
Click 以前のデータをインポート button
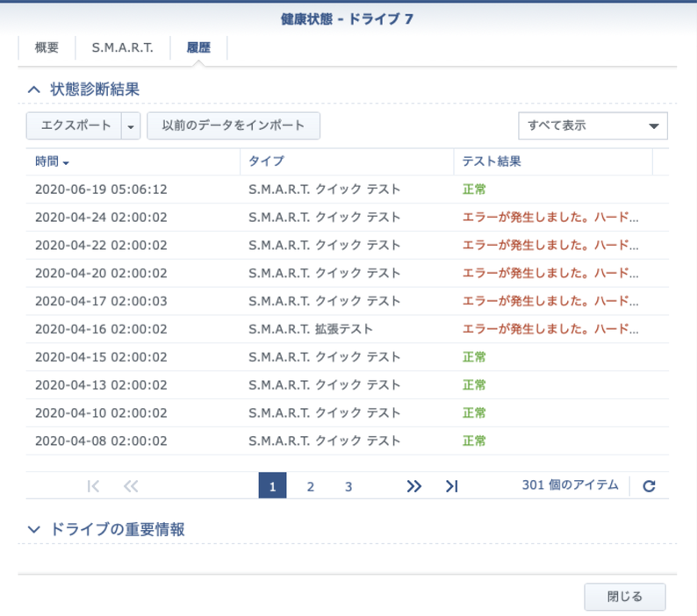(x=233, y=126)
